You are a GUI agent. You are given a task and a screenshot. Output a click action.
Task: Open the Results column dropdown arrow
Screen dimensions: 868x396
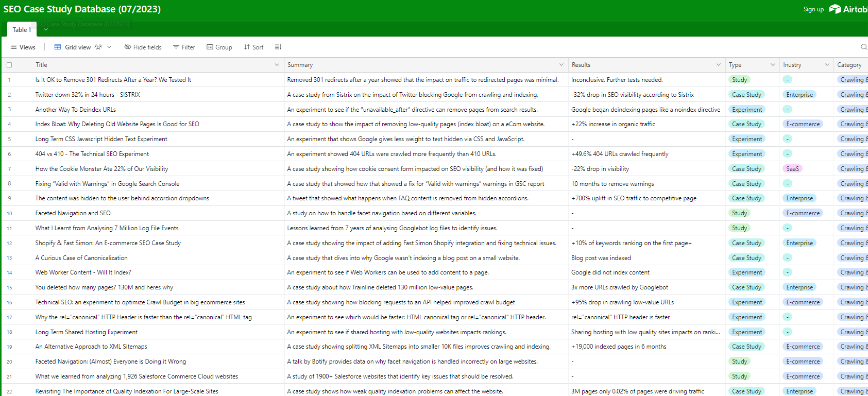coord(719,65)
